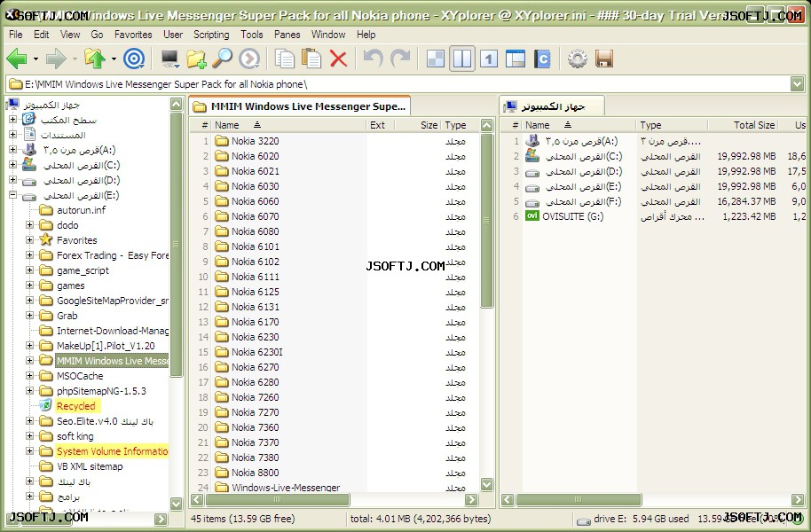The image size is (811, 532).
Task: Click the left list horizontal scrollbar thumb
Action: coord(278,499)
